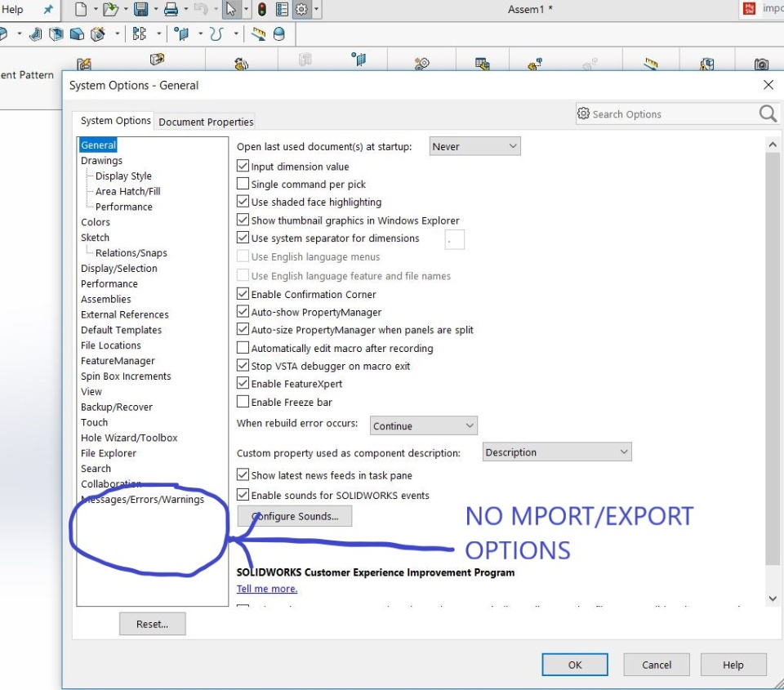784x690 pixels.
Task: Expand the Options gear dropdown arrow
Action: point(315,9)
